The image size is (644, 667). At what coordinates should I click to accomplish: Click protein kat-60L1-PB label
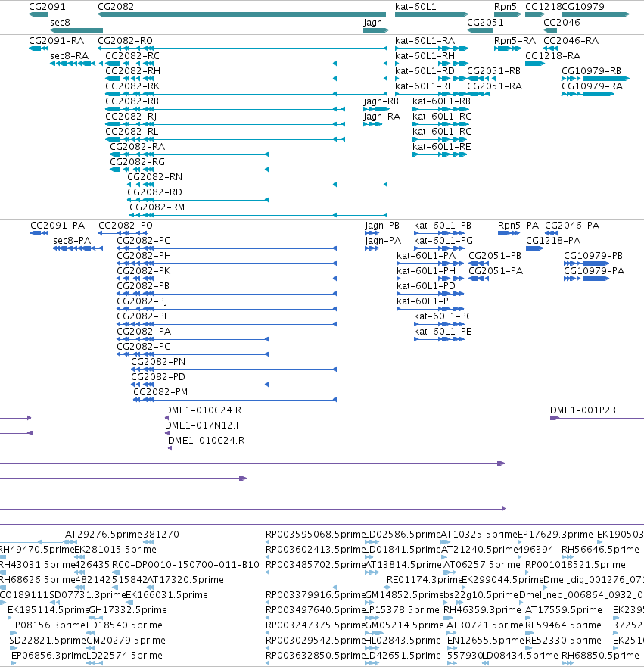(443, 226)
